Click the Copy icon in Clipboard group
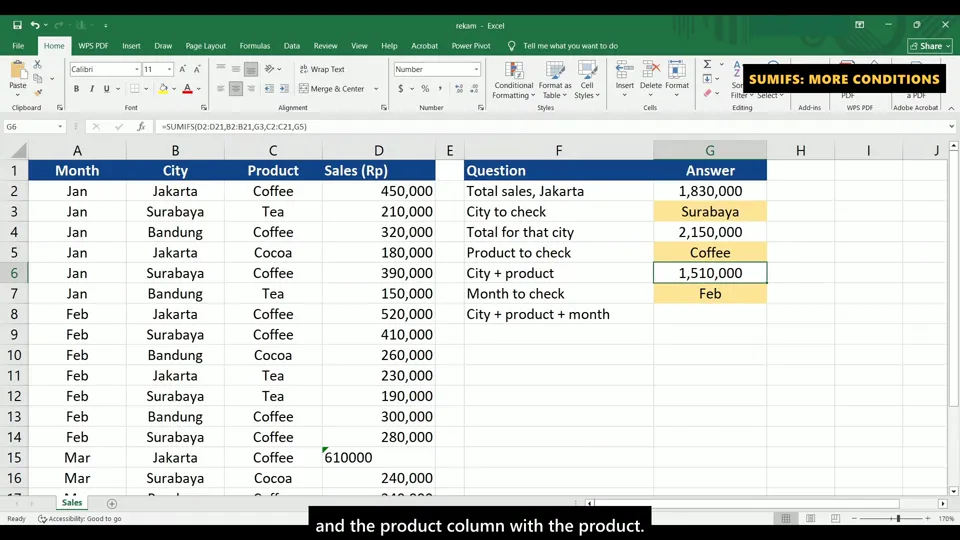 tap(38, 78)
